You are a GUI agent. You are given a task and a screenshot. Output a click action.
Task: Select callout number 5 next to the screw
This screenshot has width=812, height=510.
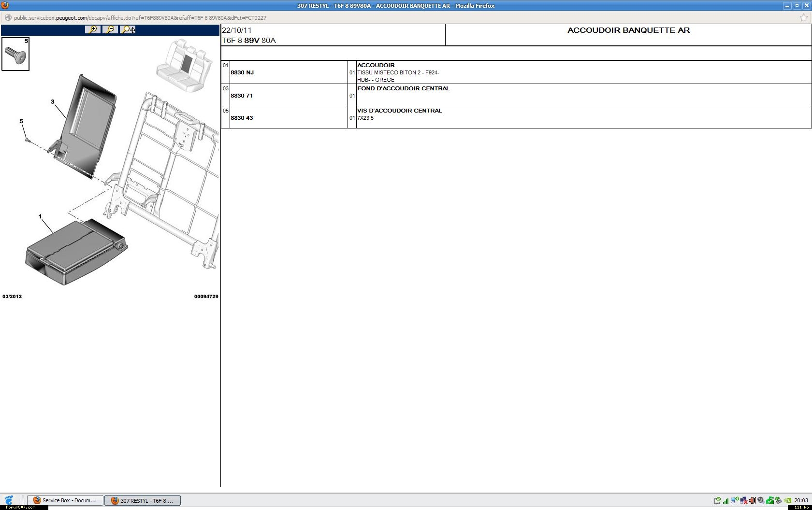21,121
